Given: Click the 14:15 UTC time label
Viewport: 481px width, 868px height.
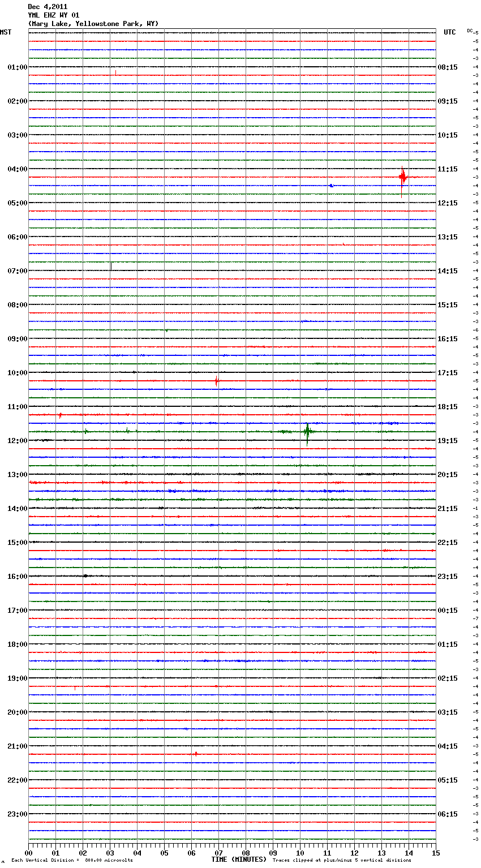Looking at the screenshot, I should pyautogui.click(x=448, y=271).
